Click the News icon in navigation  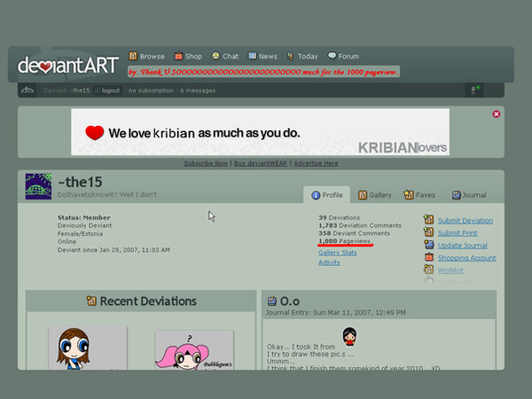252,56
